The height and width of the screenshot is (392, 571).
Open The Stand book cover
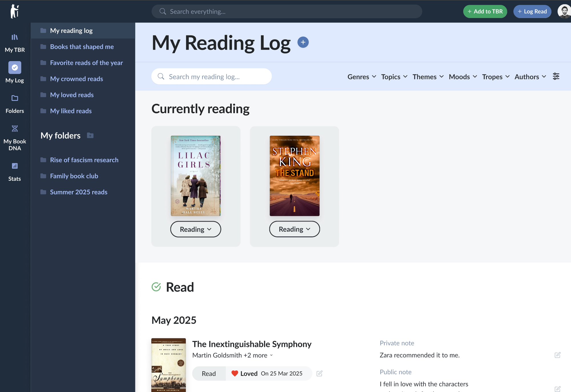click(x=294, y=176)
